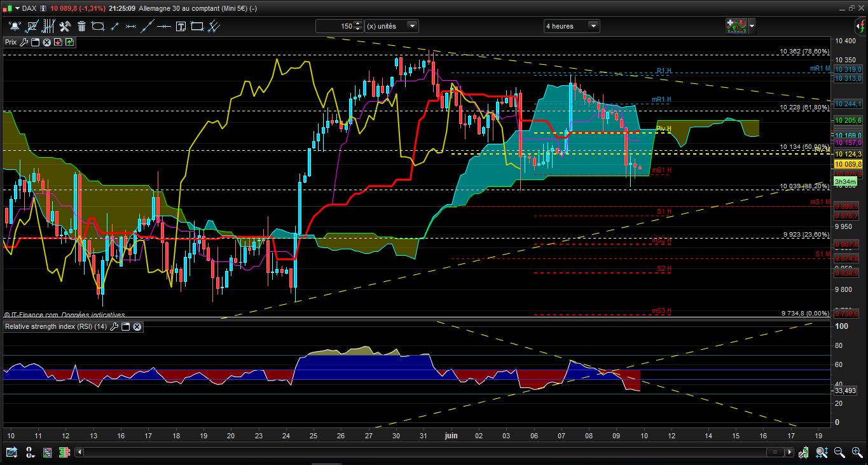Select the vertical lines drawing tool

(x=48, y=26)
